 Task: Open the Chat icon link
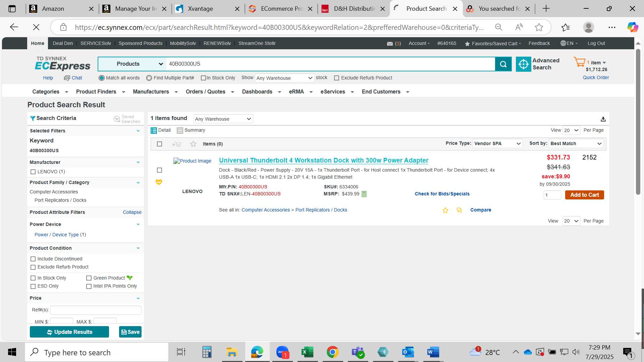click(73, 78)
